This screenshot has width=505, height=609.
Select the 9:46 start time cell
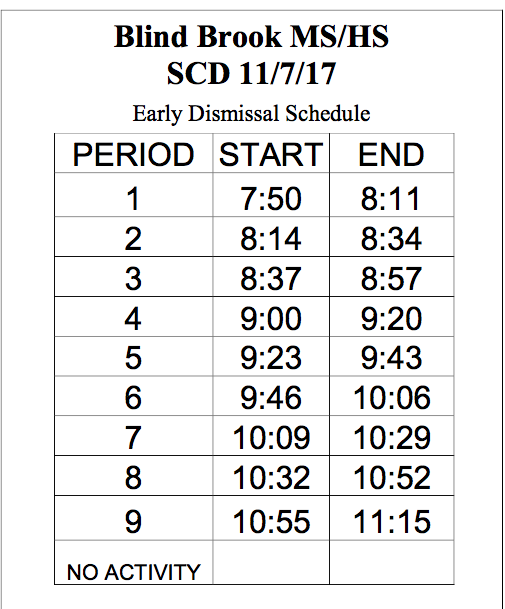pos(271,397)
